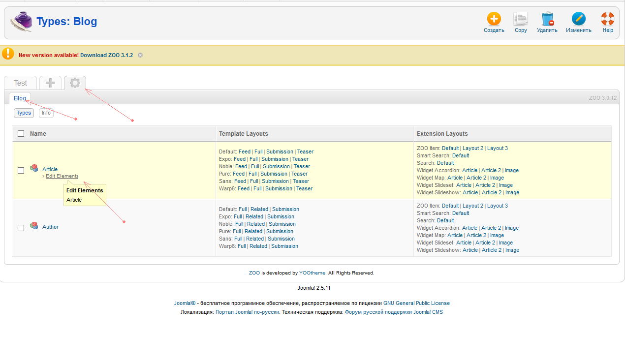625x364 pixels.
Task: Open Article Widget Accordion Image layout
Action: coord(512,170)
